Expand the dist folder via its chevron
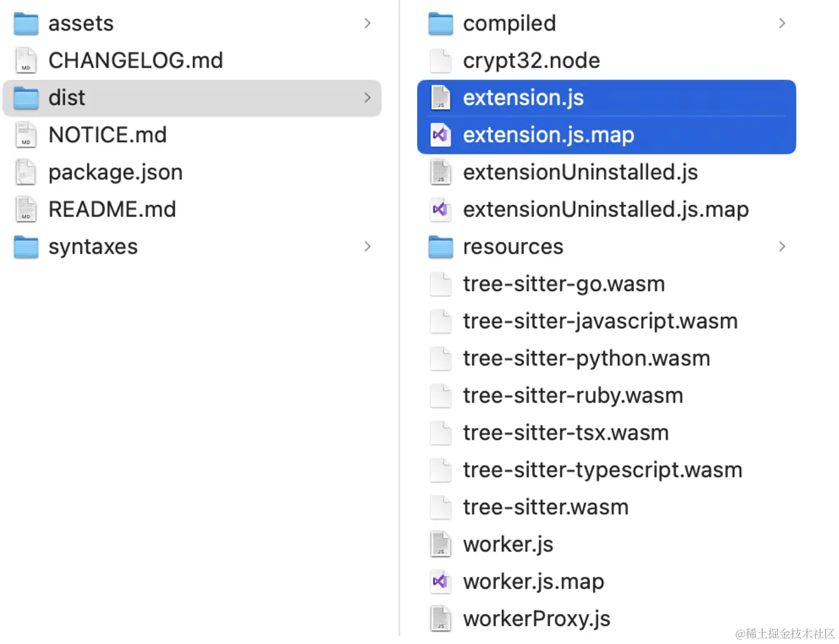839x644 pixels. (367, 98)
